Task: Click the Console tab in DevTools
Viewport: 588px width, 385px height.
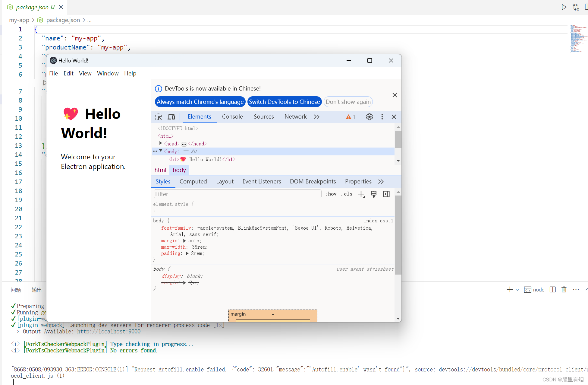Action: tap(232, 117)
